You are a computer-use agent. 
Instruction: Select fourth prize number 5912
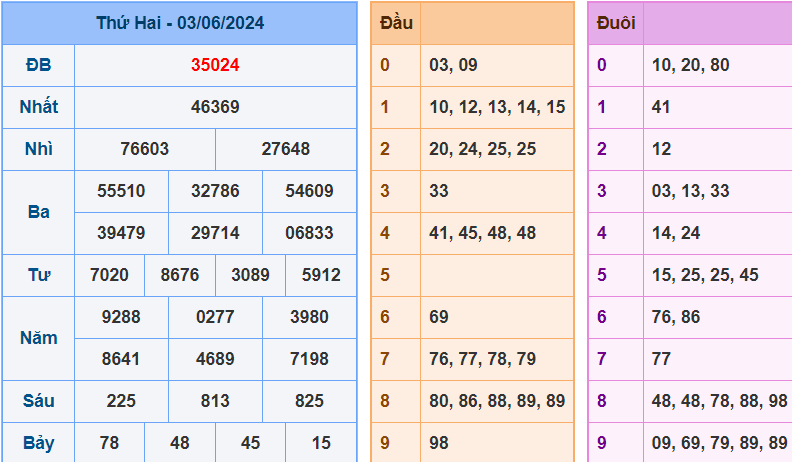pyautogui.click(x=321, y=275)
